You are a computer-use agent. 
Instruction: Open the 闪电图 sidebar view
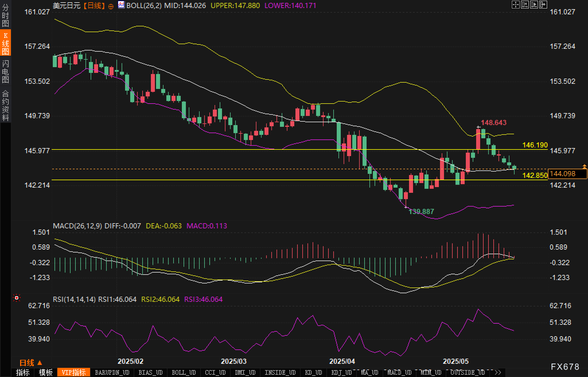click(x=5, y=71)
